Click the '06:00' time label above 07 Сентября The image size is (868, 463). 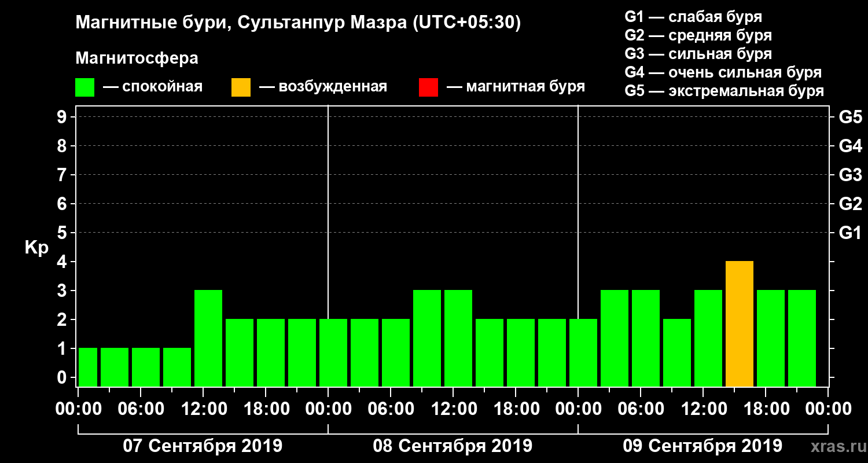(141, 409)
